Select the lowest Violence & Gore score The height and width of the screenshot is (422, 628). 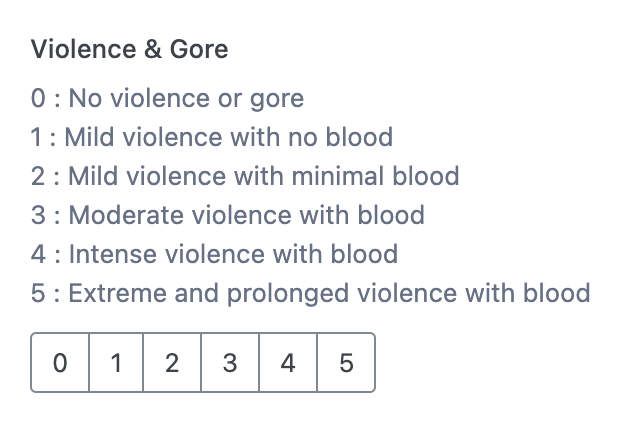pos(60,362)
